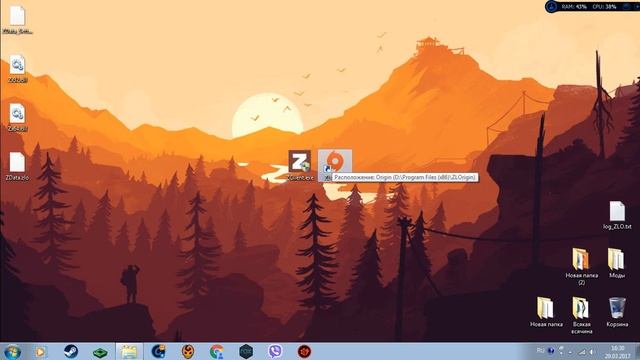Image resolution: width=640 pixels, height=360 pixels.
Task: Open the blue circular app with orange badge in the taskbar
Action: coord(158,351)
